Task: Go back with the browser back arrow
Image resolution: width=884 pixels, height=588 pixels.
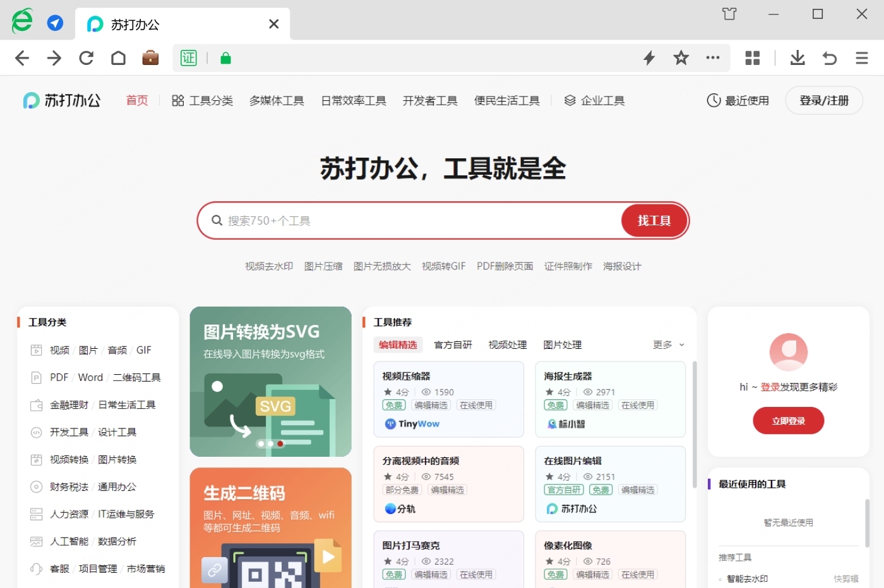Action: click(x=22, y=58)
